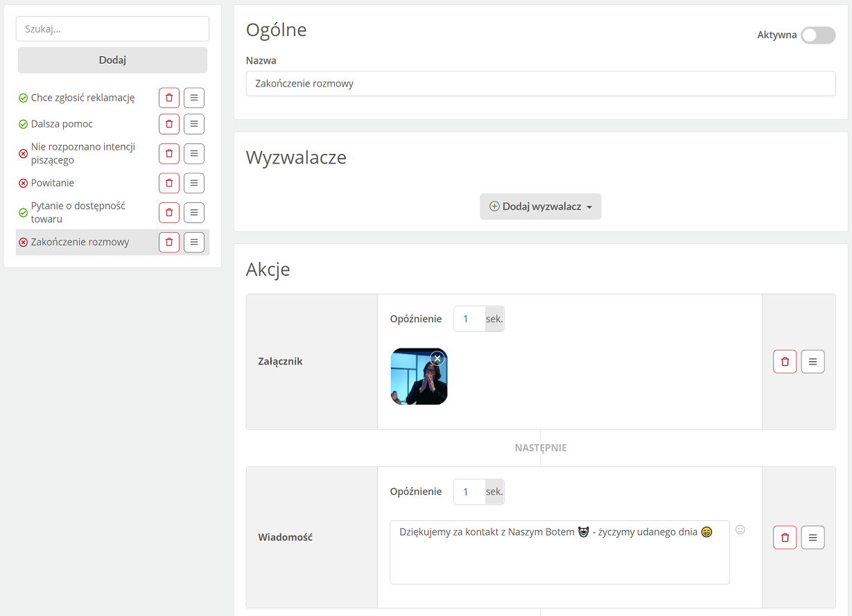Open the 'Dodaj wyzwalacz' dropdown
The width and height of the screenshot is (852, 616).
coord(541,206)
